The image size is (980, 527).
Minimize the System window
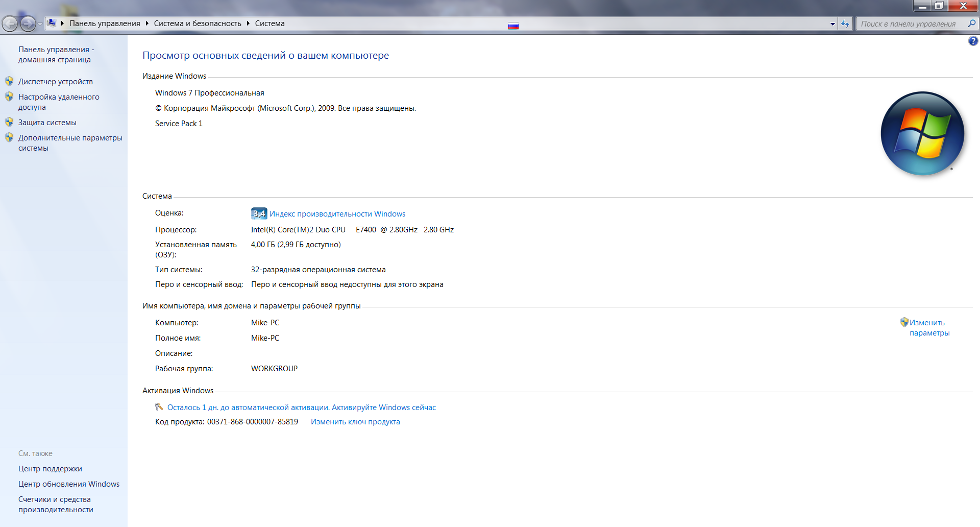tap(922, 6)
